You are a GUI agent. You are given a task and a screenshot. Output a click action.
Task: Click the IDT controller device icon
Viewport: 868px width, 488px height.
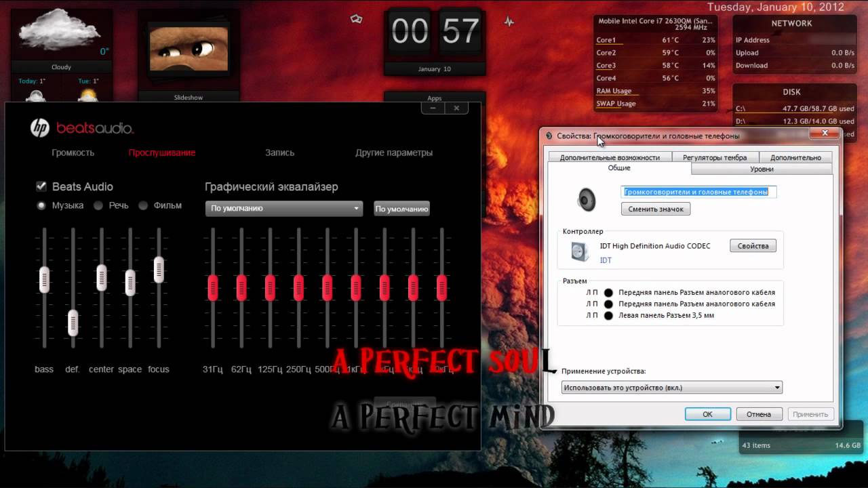coord(580,252)
